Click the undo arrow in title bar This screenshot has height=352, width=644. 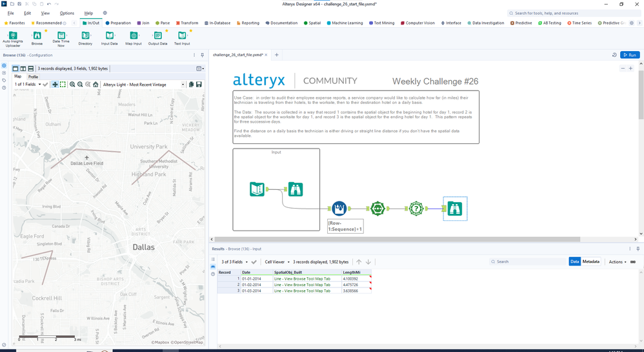point(49,4)
